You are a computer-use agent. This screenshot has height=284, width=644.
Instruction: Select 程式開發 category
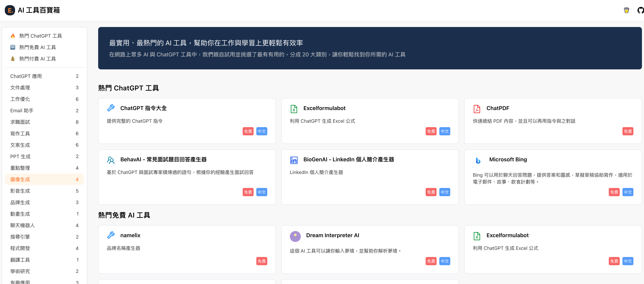[x=44, y=248]
